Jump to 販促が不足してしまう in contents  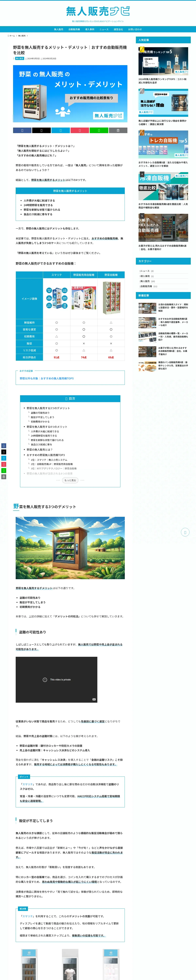(42, 417)
